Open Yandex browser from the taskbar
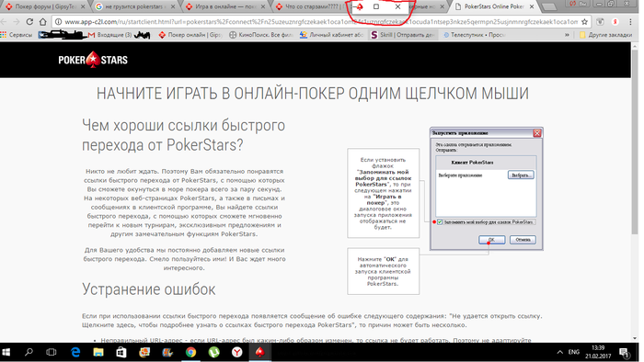 point(237,352)
